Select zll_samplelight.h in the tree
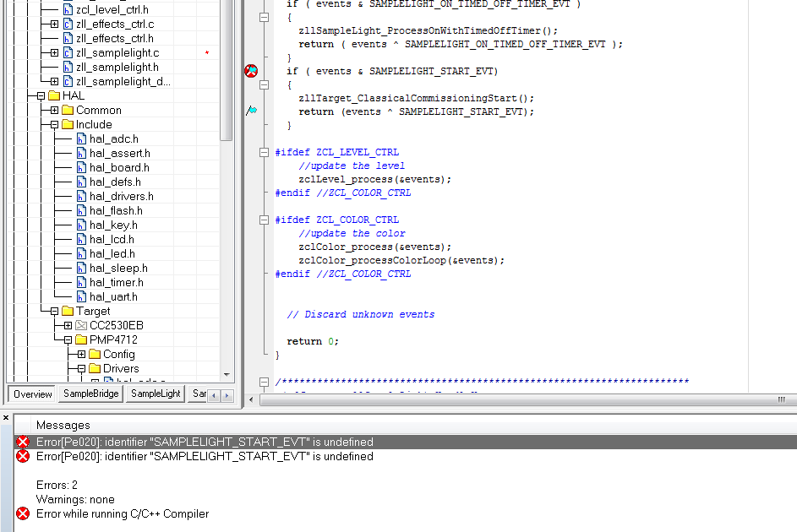Screen dimensions: 797x532 click(117, 67)
